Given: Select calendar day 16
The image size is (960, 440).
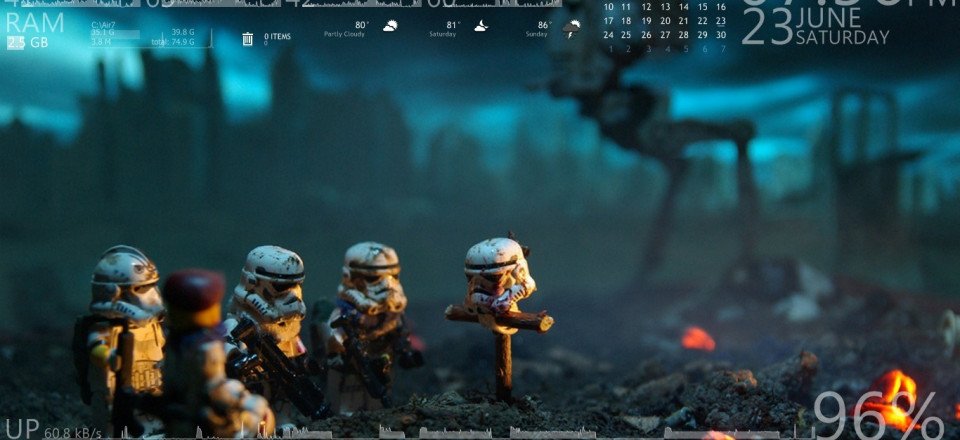Looking at the screenshot, I should click(721, 7).
